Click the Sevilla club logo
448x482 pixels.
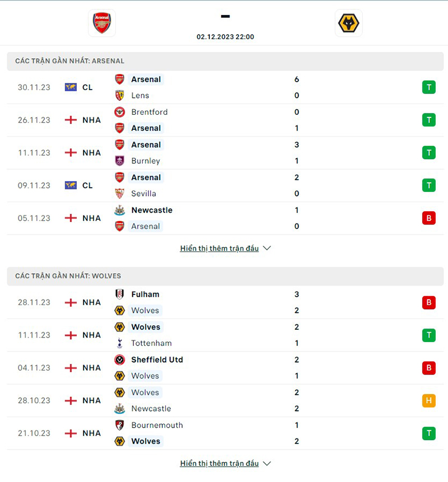pos(119,194)
